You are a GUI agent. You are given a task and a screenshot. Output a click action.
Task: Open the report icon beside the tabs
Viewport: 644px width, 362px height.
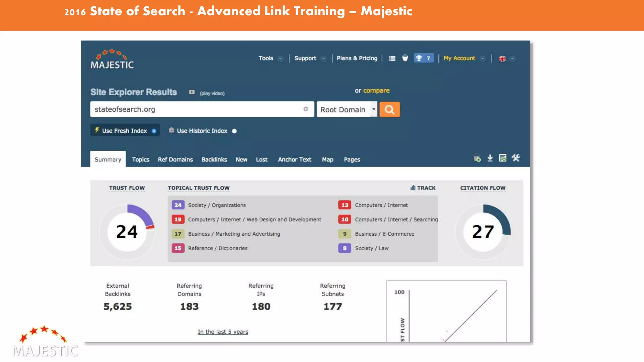pyautogui.click(x=502, y=158)
